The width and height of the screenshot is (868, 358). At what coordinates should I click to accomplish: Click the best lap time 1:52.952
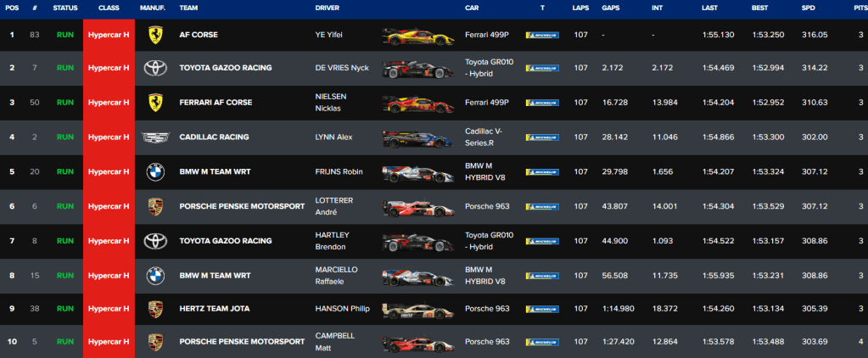767,103
